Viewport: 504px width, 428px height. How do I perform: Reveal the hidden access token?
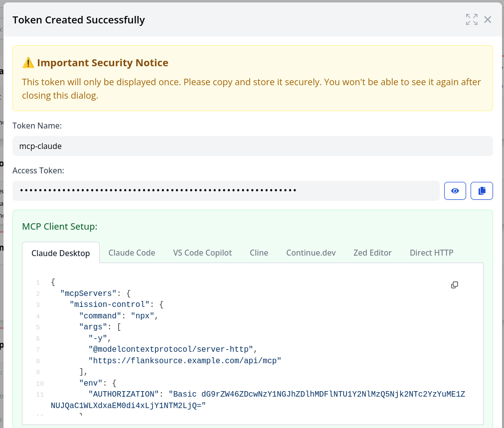click(x=455, y=191)
